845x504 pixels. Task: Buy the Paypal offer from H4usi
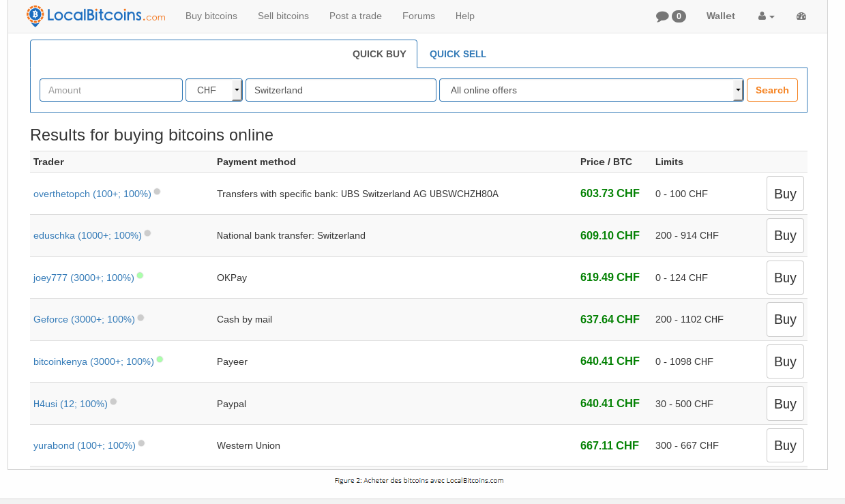tap(785, 404)
